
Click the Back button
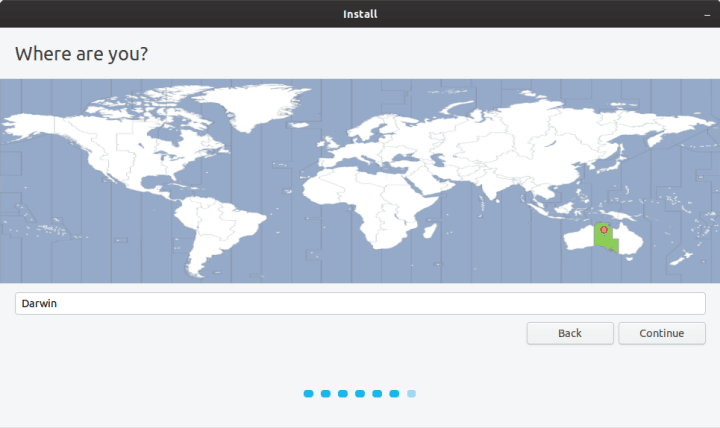coord(570,333)
